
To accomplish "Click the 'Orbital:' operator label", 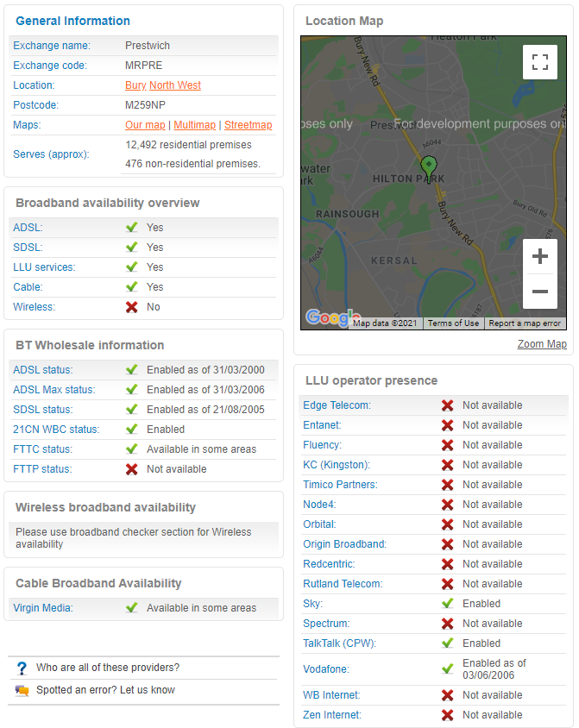I will click(x=319, y=524).
